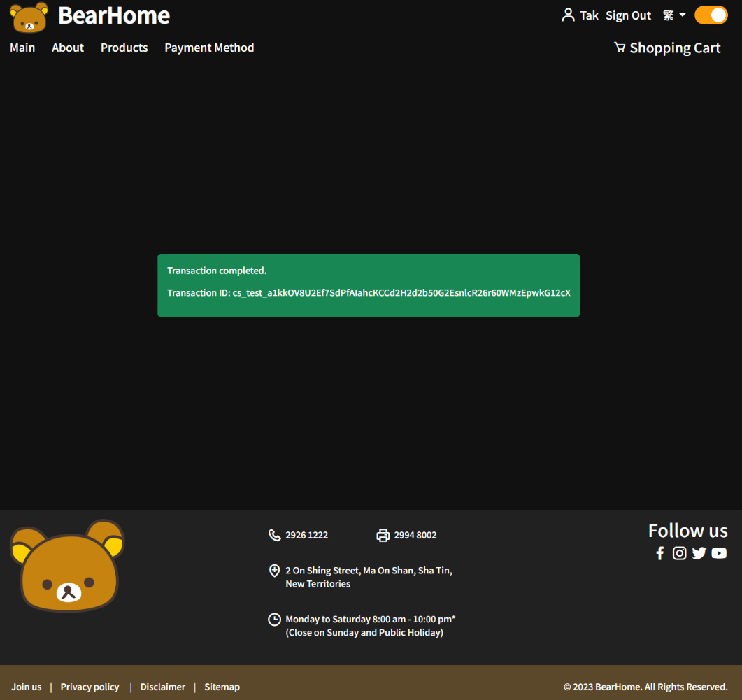Navigate to the About page
Screen dimensions: 742x700
(67, 48)
